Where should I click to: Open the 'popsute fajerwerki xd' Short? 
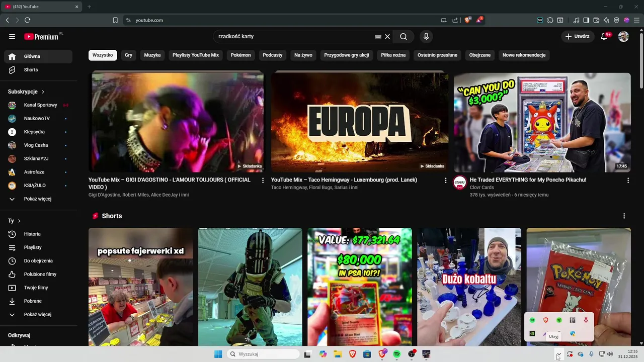point(140,287)
